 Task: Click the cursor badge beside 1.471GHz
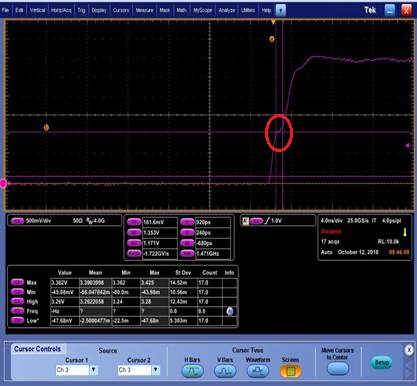pyautogui.click(x=187, y=254)
